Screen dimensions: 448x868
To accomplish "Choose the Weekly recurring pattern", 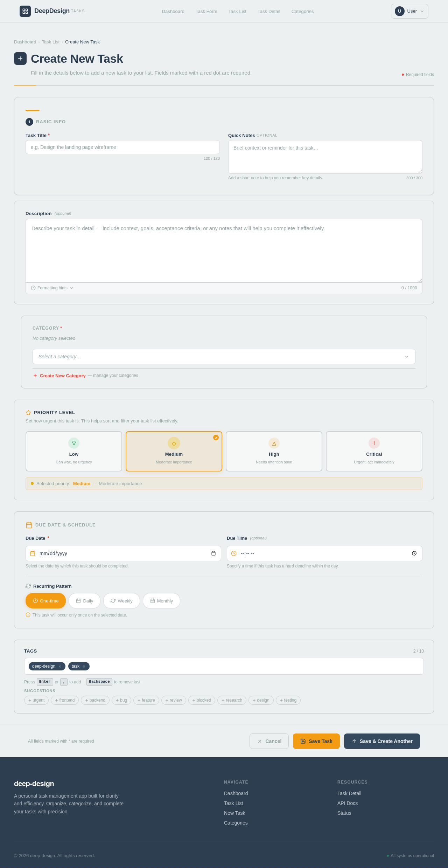I will [x=121, y=601].
